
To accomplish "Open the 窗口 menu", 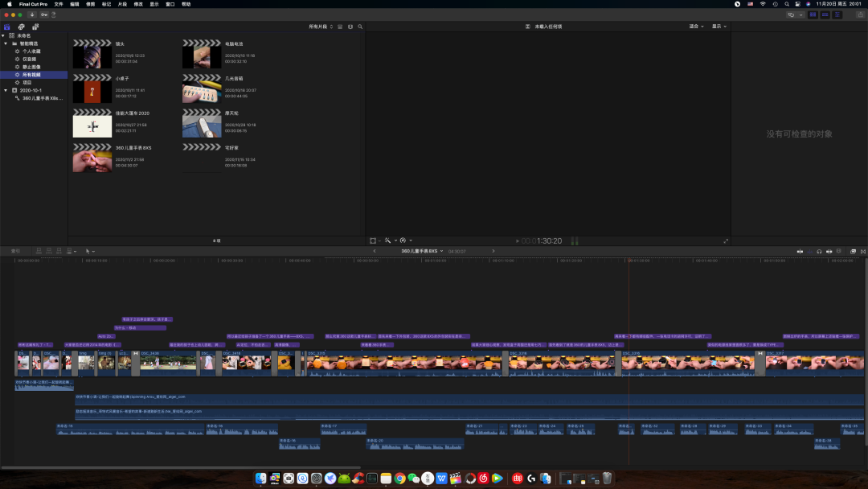I will coord(170,4).
